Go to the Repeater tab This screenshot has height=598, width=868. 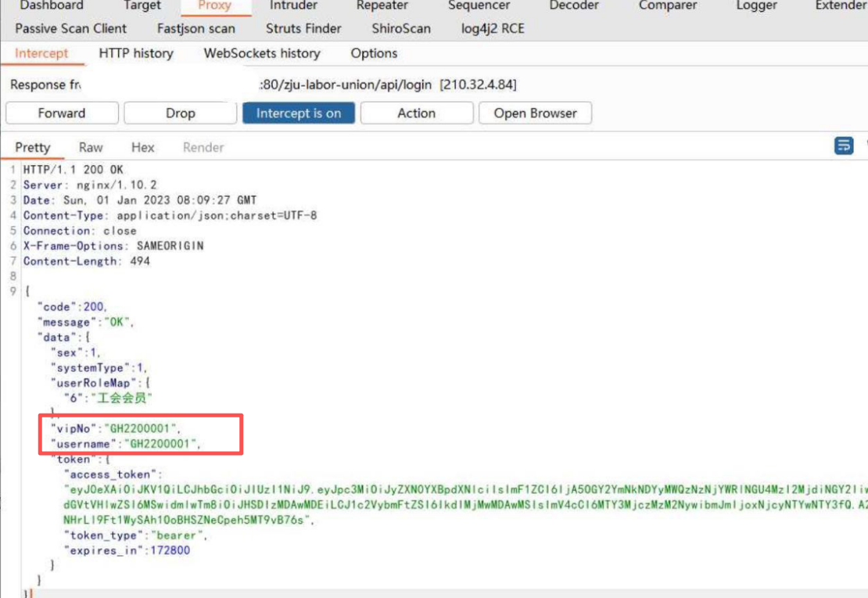click(382, 6)
